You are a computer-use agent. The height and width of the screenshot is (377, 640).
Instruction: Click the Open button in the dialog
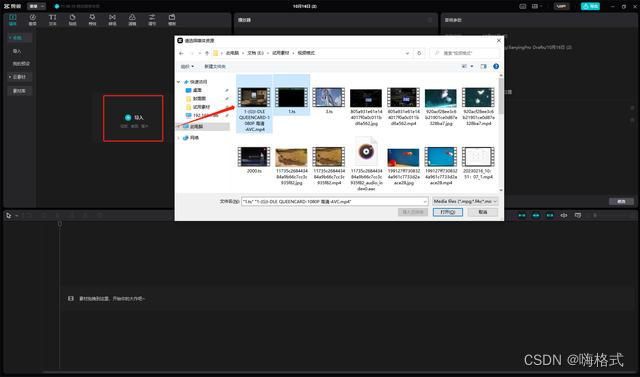[x=448, y=212]
